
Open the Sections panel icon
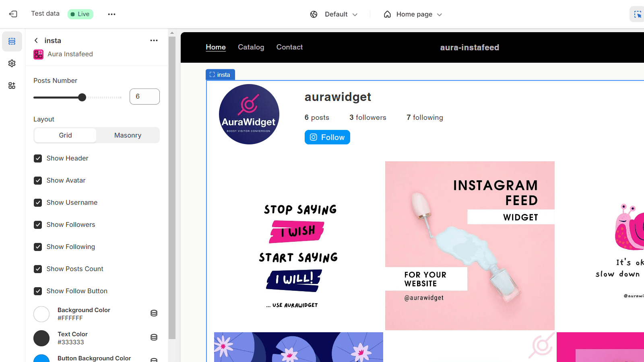point(12,41)
